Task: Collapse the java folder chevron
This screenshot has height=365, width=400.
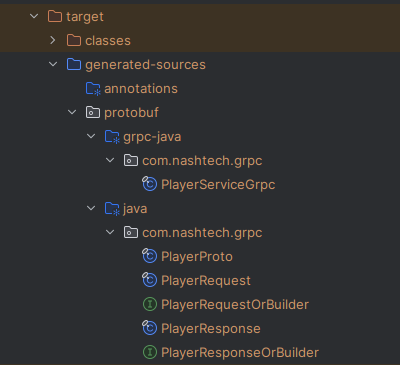Action: [91, 208]
